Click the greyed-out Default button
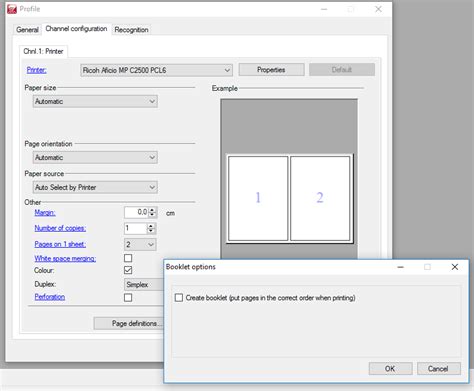Image resolution: width=474 pixels, height=391 pixels. pos(342,70)
